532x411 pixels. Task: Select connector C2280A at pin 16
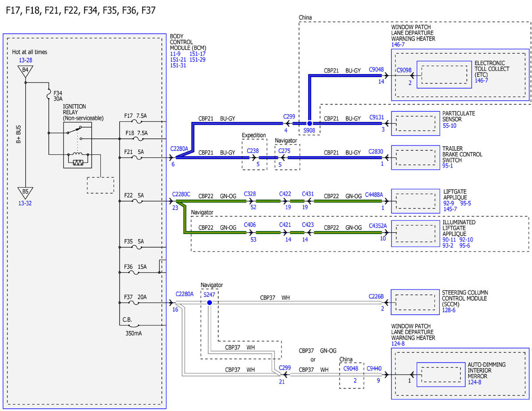(184, 294)
